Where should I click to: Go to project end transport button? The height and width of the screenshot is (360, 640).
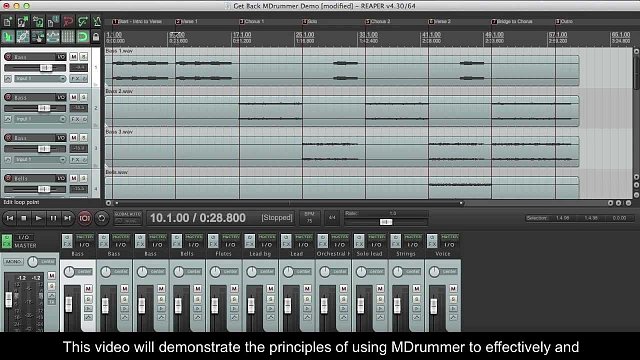[67, 218]
